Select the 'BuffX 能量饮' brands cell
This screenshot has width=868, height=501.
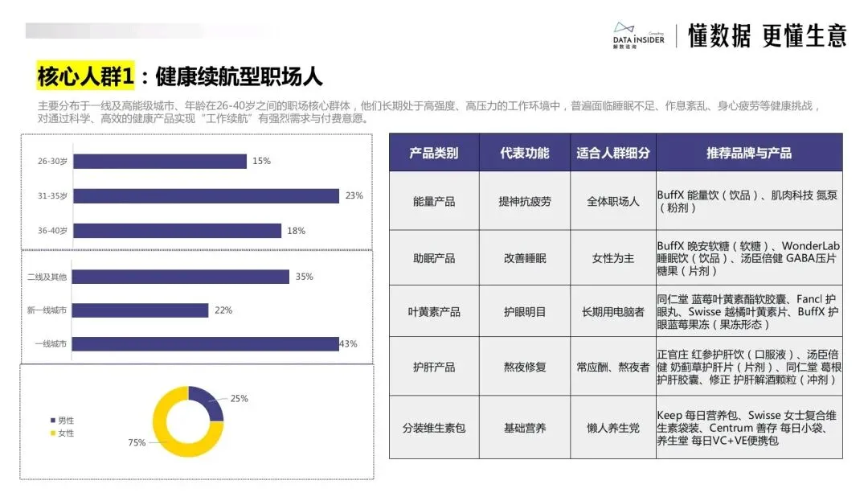(750, 201)
